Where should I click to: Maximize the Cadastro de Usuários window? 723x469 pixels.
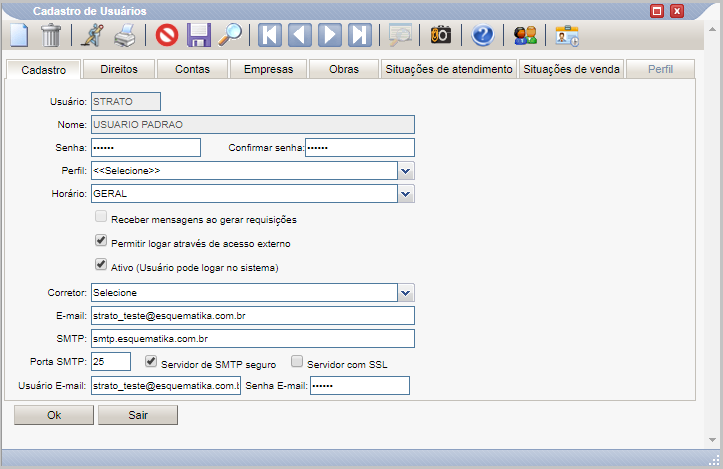[657, 11]
